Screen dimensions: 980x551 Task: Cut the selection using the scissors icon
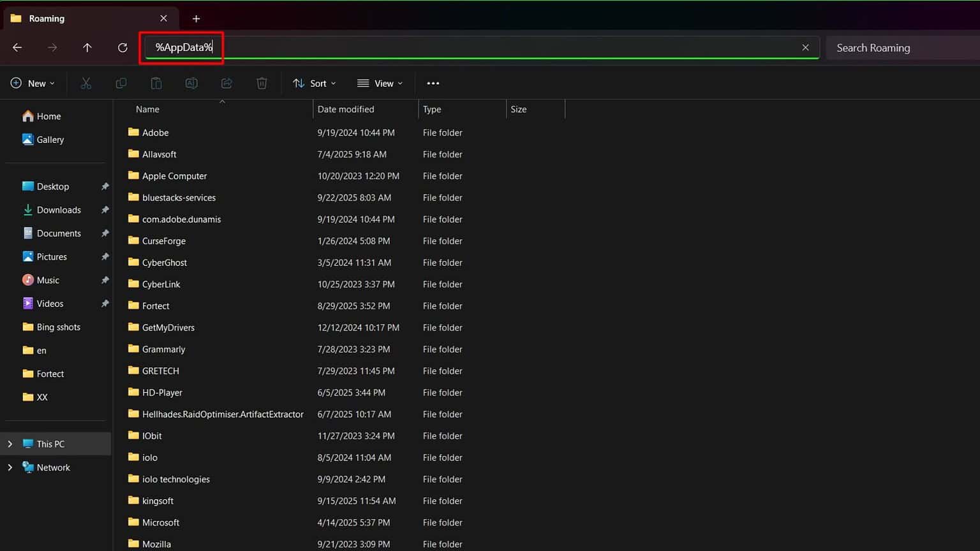point(86,83)
